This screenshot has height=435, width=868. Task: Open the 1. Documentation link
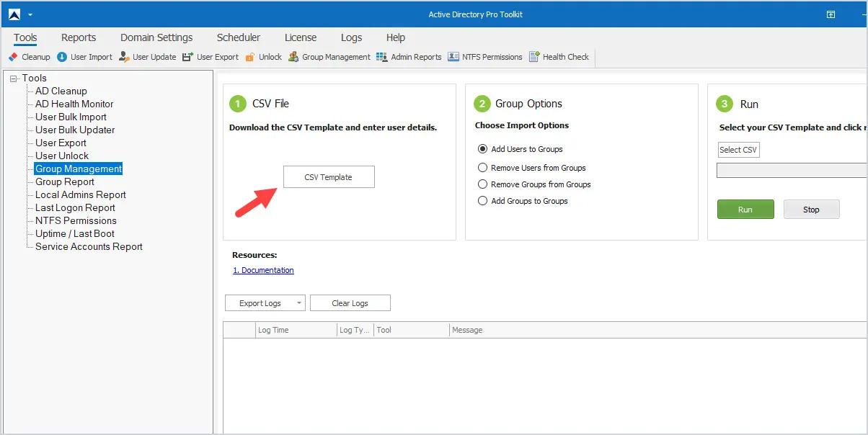[263, 270]
